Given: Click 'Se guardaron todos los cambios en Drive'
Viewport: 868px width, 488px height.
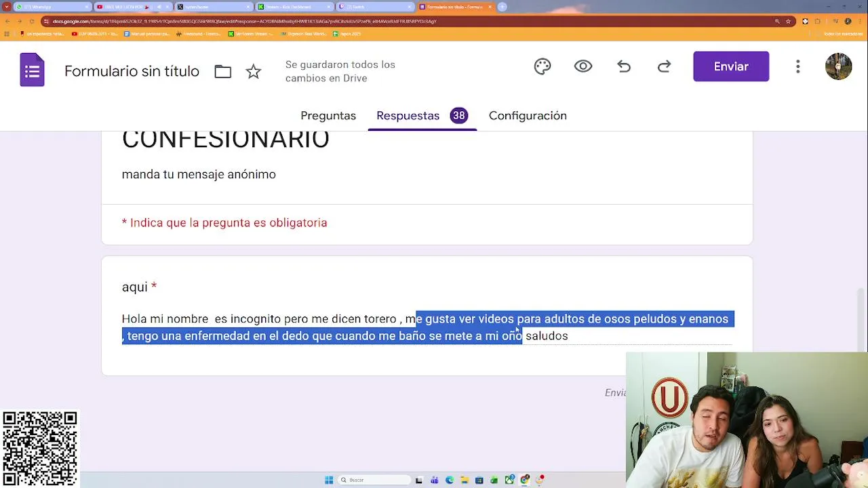Looking at the screenshot, I should pyautogui.click(x=340, y=71).
